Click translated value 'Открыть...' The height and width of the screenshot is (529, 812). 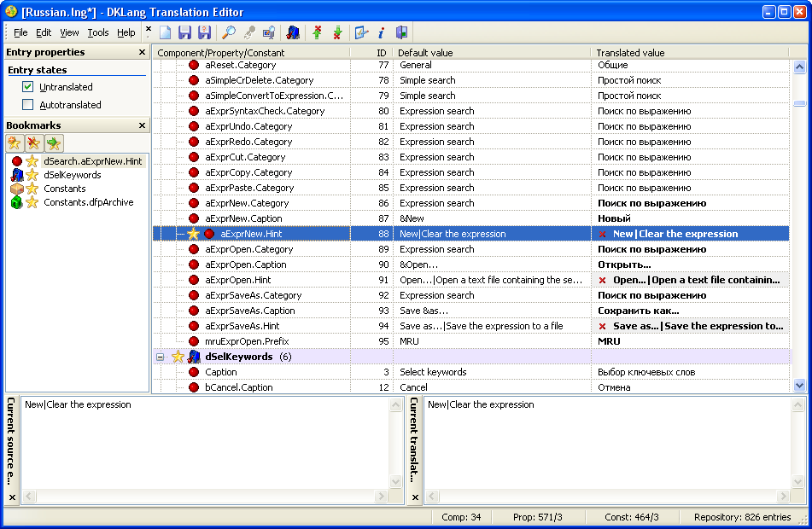[x=624, y=265]
